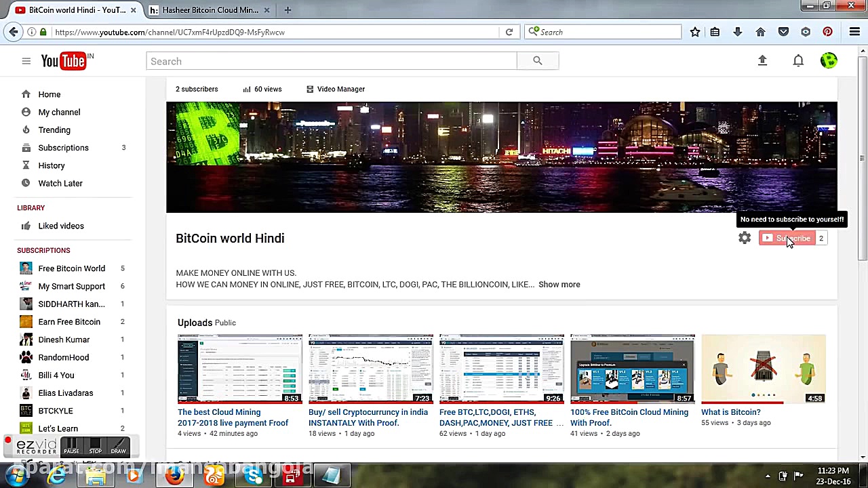The image size is (868, 488).
Task: Open the 'What is Bitcoin?' video link
Action: tap(731, 411)
